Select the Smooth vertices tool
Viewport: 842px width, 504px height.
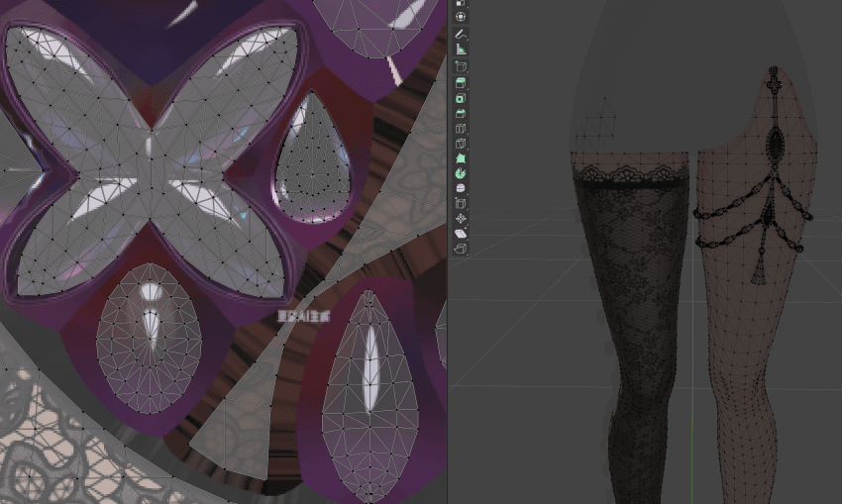pos(461,188)
